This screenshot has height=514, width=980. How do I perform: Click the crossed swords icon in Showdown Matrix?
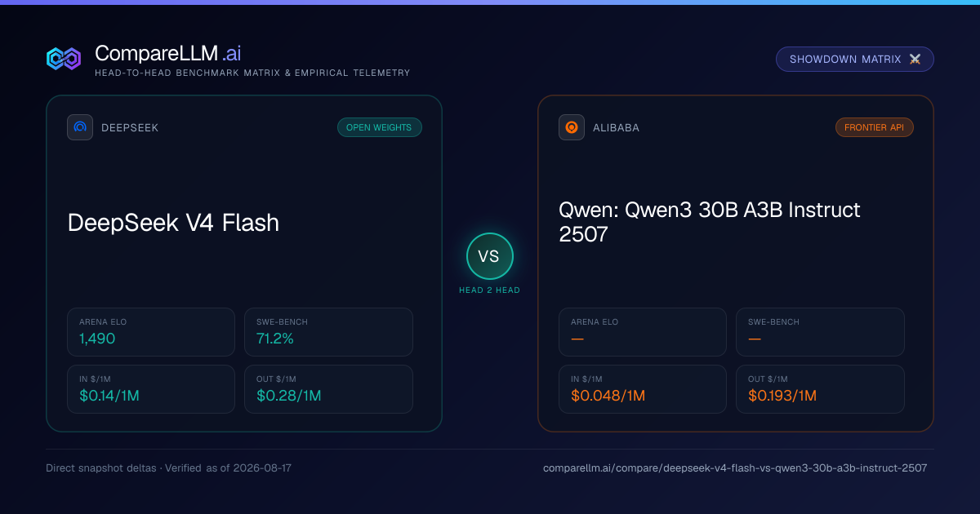coord(915,60)
